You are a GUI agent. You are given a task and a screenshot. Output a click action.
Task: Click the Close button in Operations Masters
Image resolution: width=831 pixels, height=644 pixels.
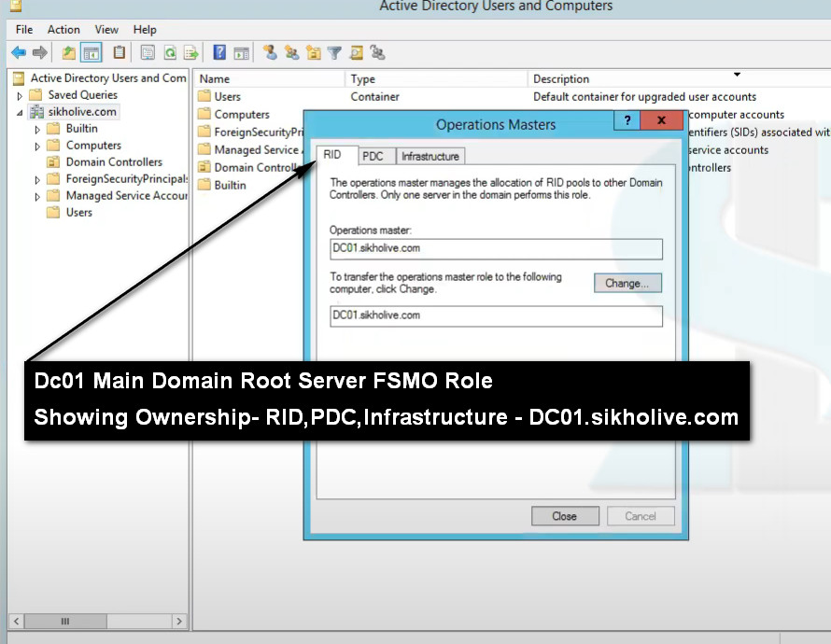coord(565,516)
